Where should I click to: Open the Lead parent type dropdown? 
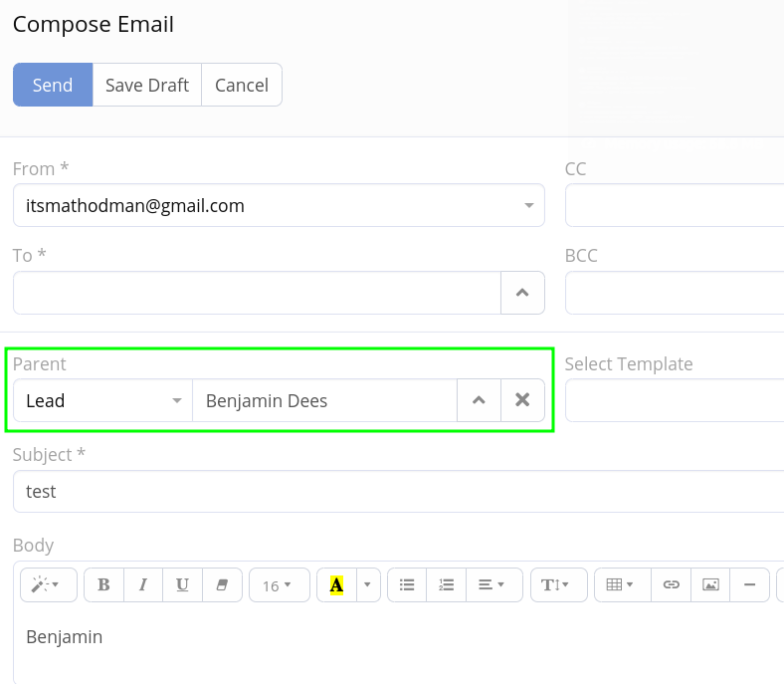(103, 400)
